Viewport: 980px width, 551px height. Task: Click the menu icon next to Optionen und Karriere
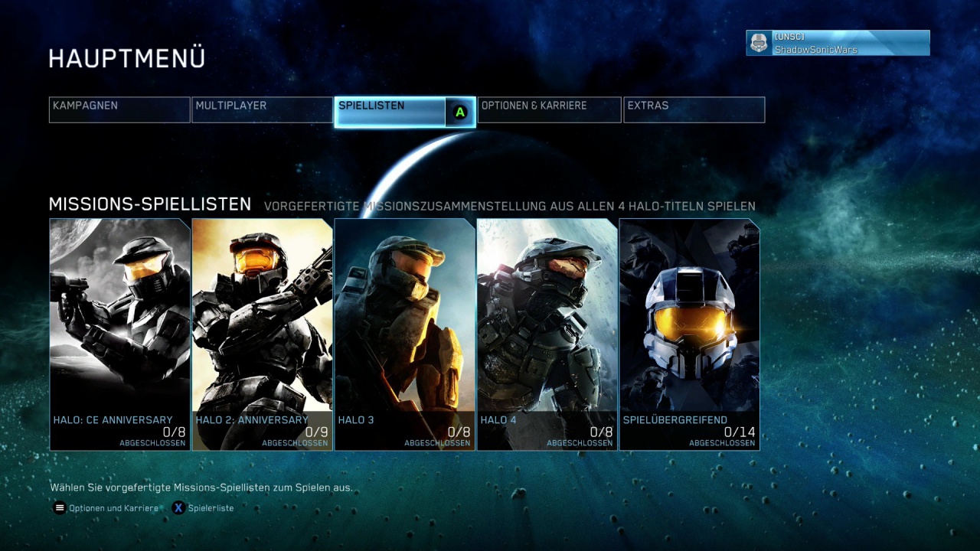(x=59, y=507)
